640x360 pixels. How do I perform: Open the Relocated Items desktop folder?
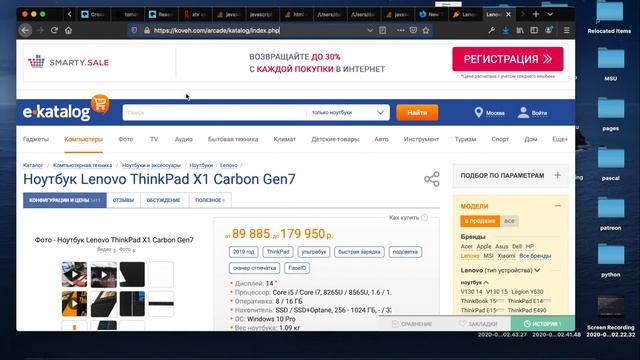tap(609, 17)
